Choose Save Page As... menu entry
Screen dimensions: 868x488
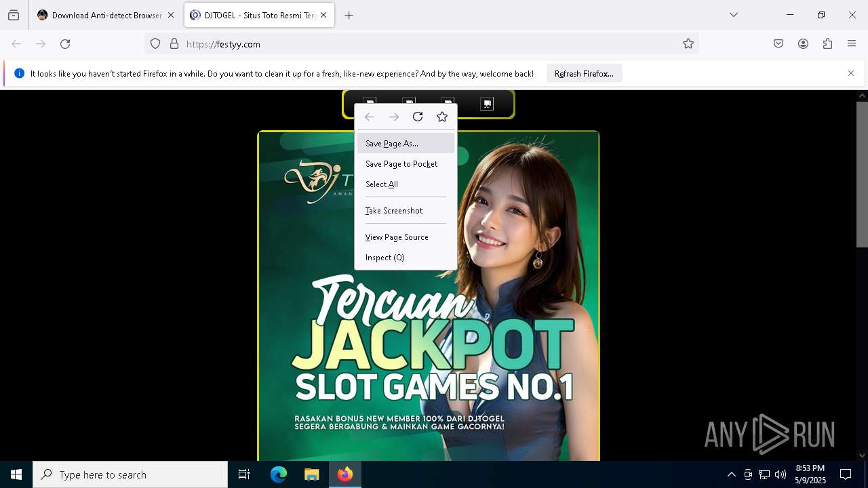(406, 143)
